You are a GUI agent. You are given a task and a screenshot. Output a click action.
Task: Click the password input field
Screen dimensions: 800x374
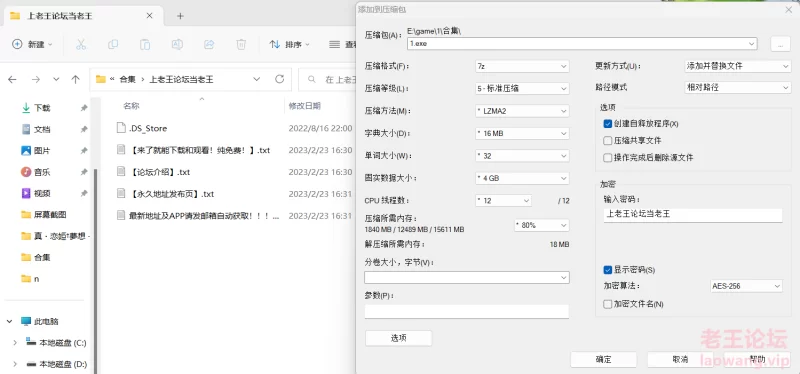(692, 214)
